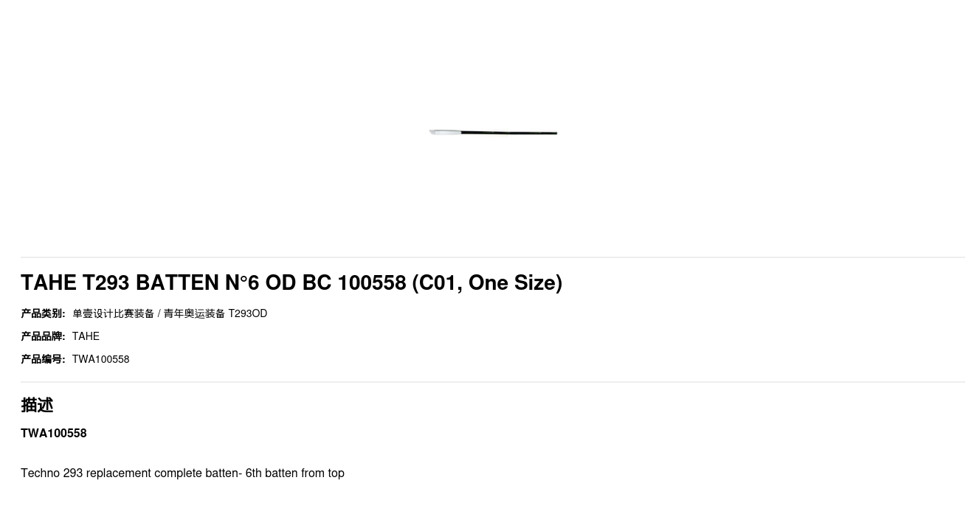The width and height of the screenshot is (980, 514).
Task: Click the 产品品牌 label
Action: [43, 336]
